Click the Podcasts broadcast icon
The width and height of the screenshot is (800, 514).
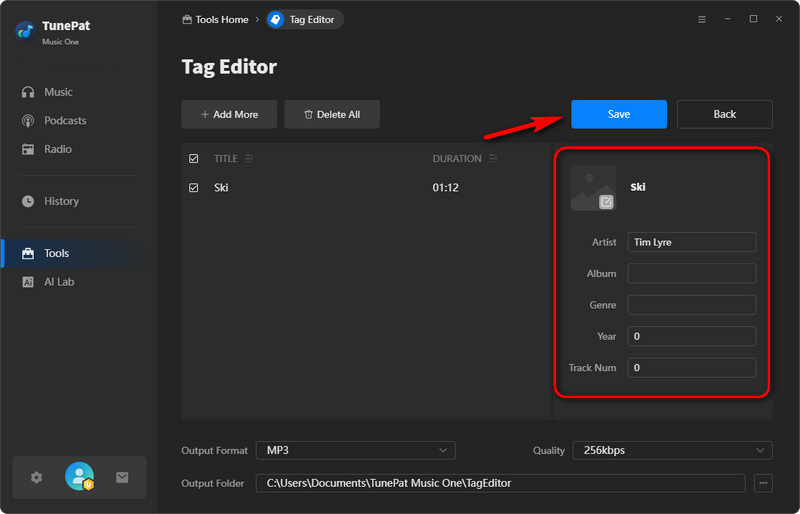tap(28, 120)
